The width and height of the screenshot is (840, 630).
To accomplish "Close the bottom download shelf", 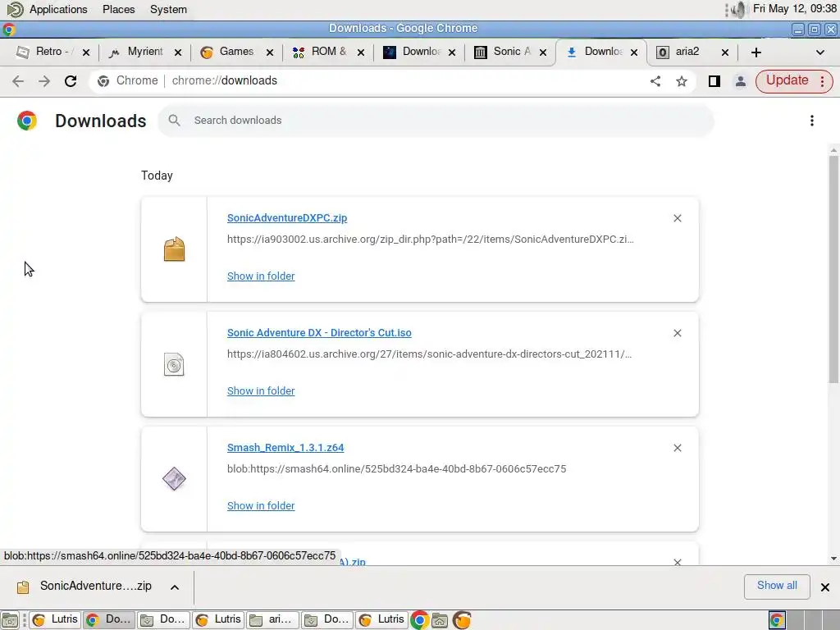I will [x=825, y=587].
